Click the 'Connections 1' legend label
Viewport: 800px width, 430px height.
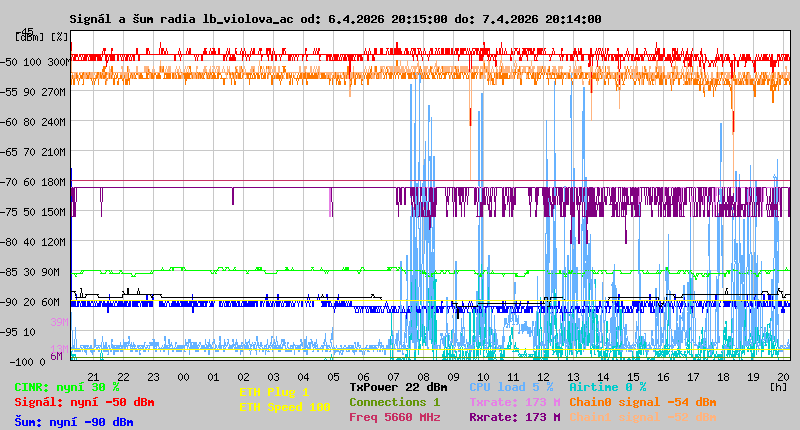394,402
